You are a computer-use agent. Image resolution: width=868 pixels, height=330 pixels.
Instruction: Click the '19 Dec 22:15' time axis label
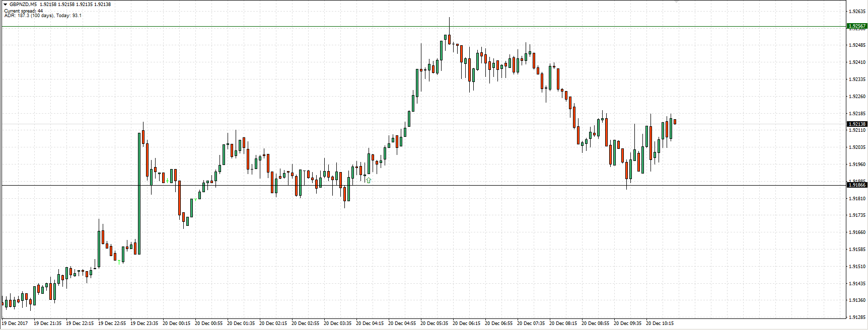[x=80, y=323]
